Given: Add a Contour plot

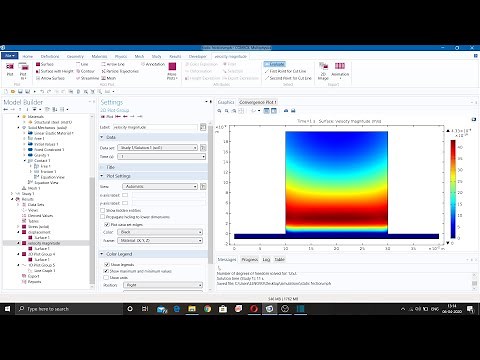Looking at the screenshot, I should [x=86, y=71].
